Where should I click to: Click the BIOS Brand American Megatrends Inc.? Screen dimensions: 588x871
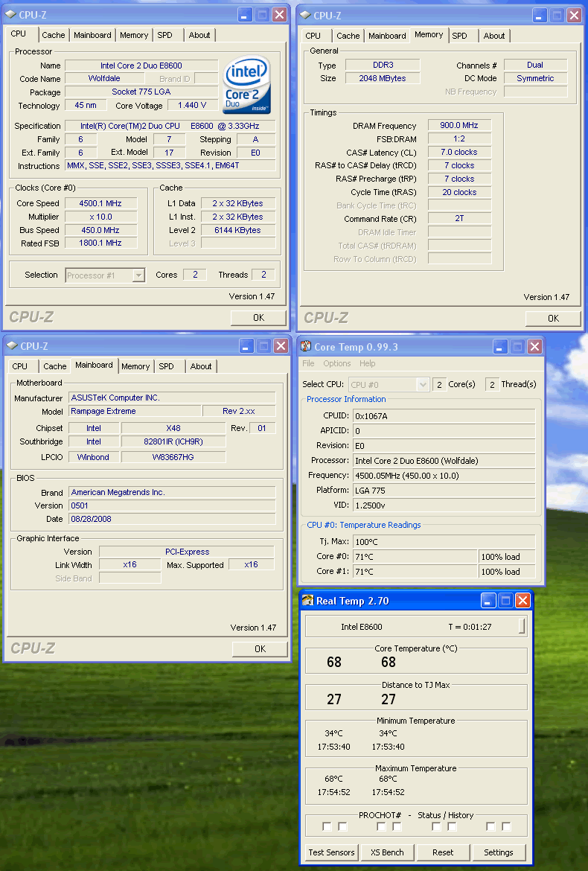pos(172,492)
